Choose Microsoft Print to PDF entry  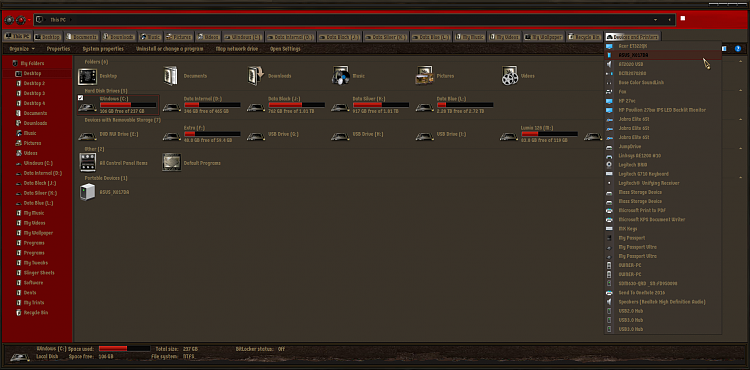(x=642, y=210)
